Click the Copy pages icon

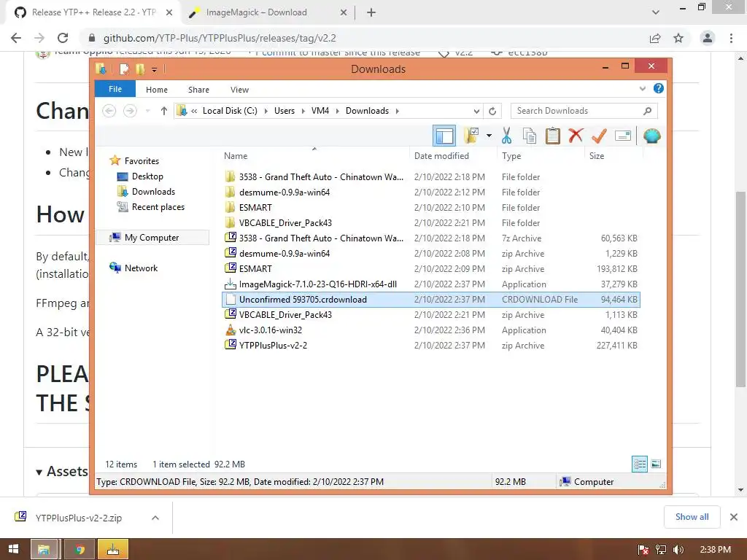530,136
